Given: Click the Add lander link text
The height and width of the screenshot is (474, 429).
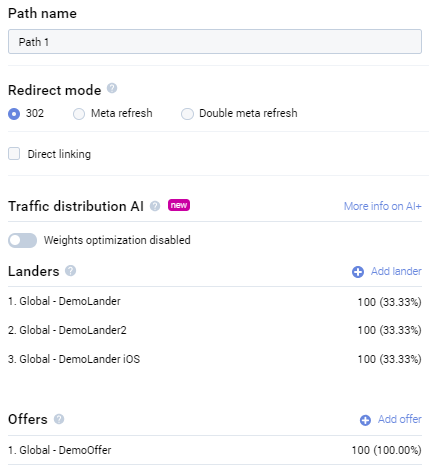Looking at the screenshot, I should pyautogui.click(x=396, y=271).
